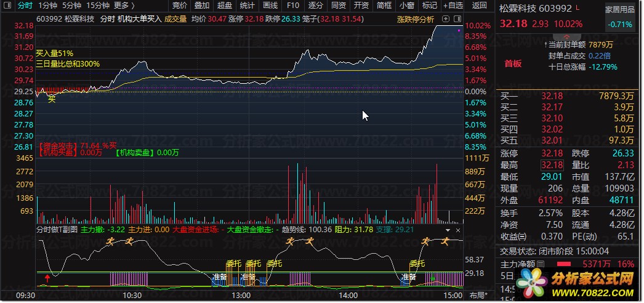Click the 【资金攻击】71.64 %买 label

click(78, 146)
